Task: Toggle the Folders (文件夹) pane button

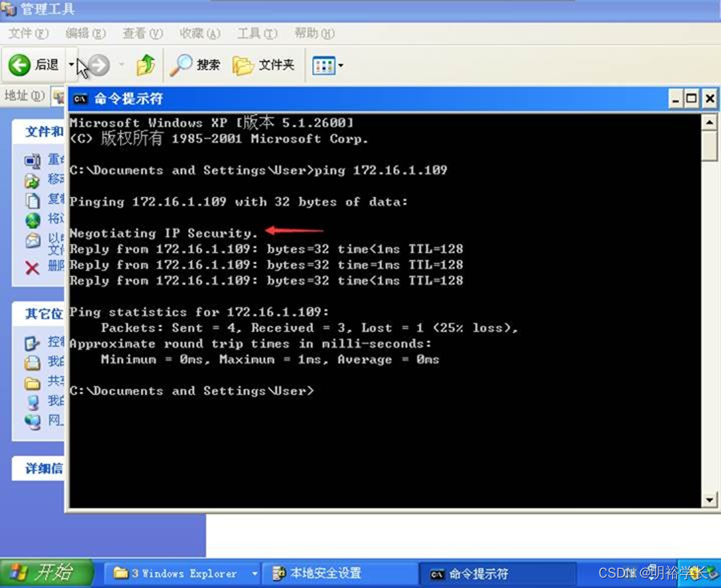Action: pyautogui.click(x=263, y=65)
